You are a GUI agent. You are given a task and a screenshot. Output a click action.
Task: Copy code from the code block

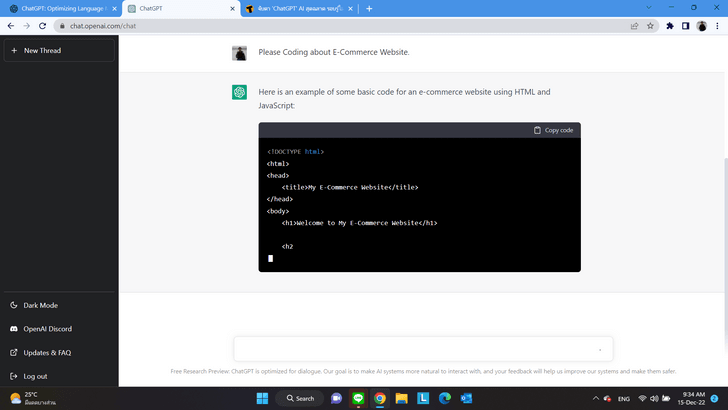[x=553, y=130]
